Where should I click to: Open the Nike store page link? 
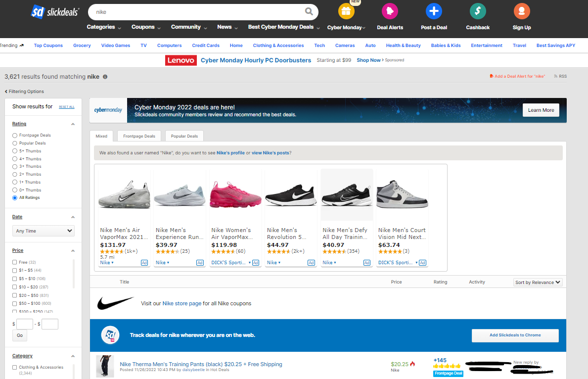[x=182, y=304]
